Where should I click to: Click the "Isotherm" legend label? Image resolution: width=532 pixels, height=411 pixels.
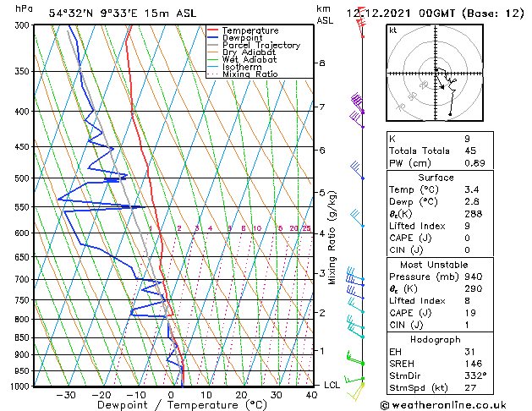242,67
